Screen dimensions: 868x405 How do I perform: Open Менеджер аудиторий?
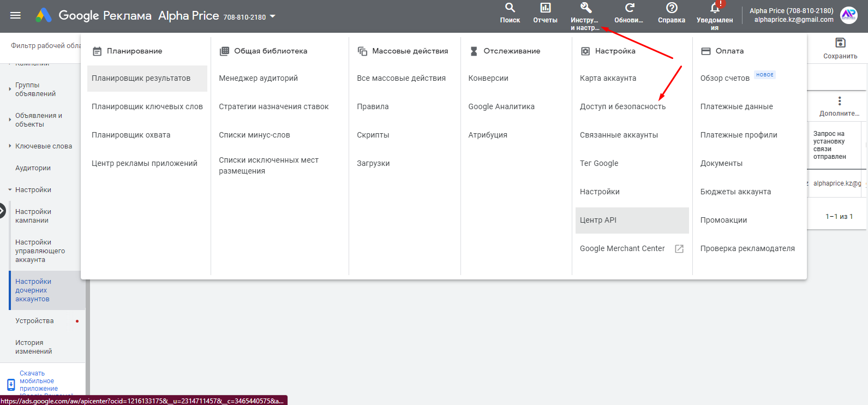(259, 79)
